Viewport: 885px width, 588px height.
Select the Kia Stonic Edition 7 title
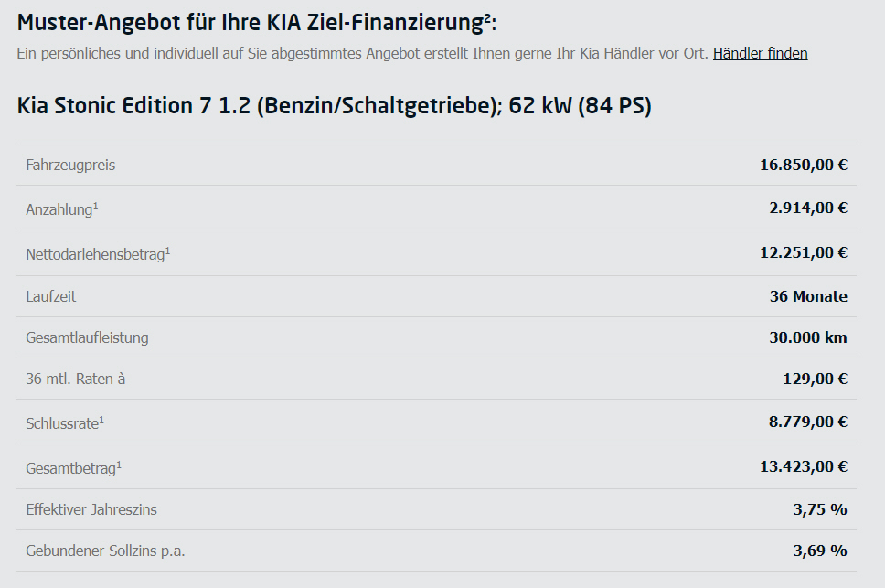334,106
